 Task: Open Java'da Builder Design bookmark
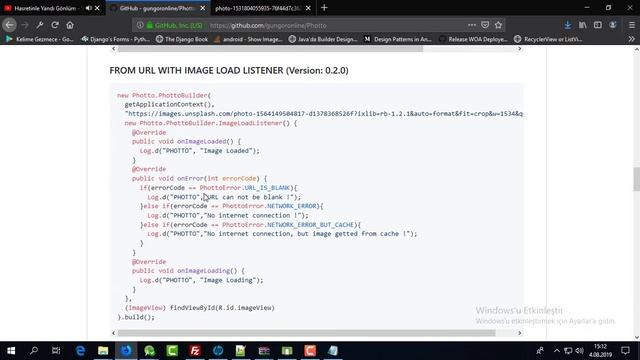tap(323, 39)
